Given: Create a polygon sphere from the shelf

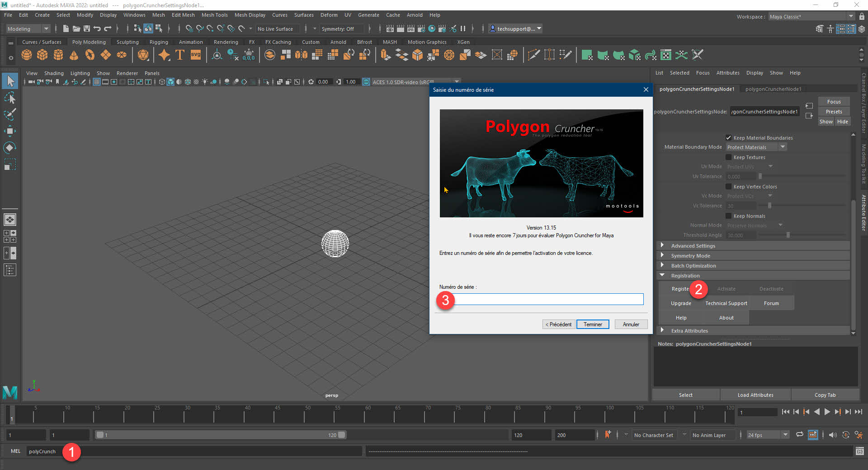Looking at the screenshot, I should coord(27,55).
